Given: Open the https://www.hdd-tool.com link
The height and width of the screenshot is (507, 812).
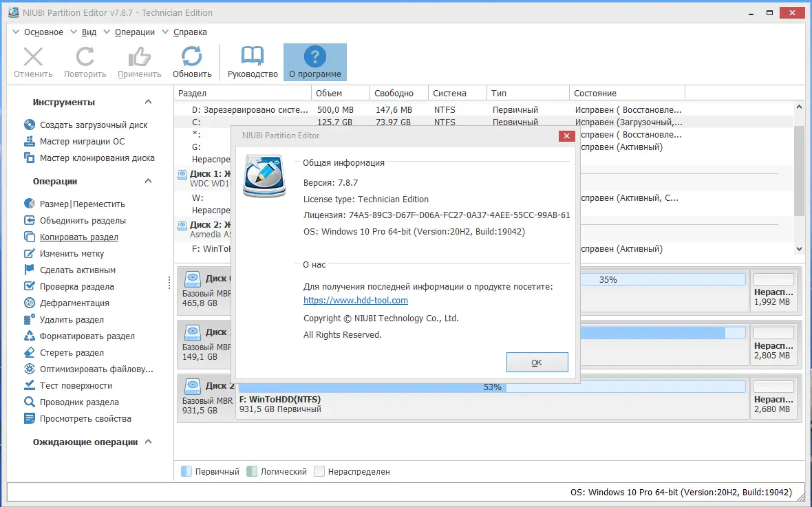Looking at the screenshot, I should pyautogui.click(x=356, y=301).
